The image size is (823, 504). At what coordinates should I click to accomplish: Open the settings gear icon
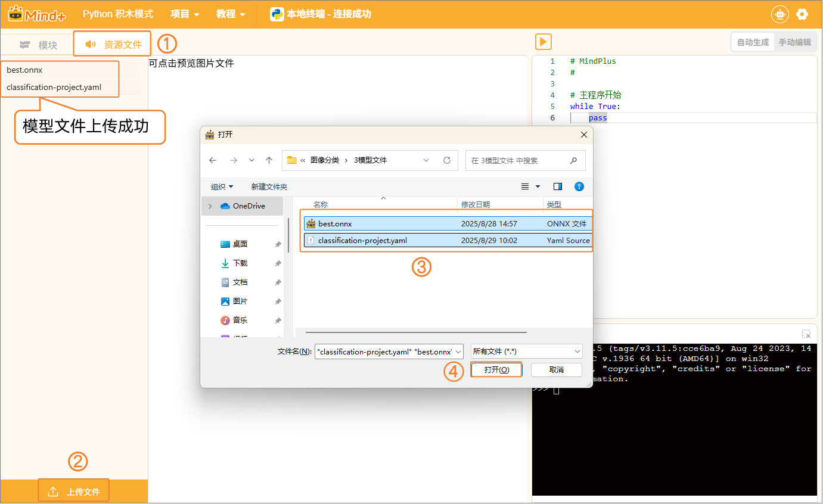802,14
